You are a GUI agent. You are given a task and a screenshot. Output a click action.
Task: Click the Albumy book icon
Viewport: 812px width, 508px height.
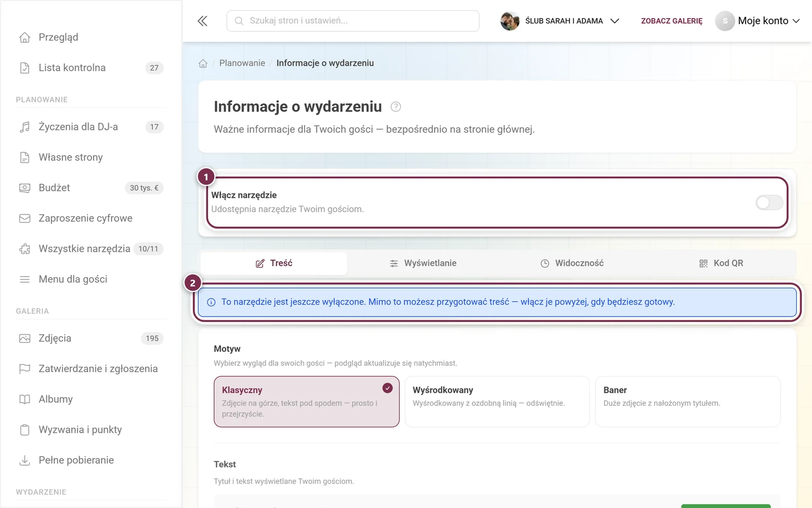(25, 400)
